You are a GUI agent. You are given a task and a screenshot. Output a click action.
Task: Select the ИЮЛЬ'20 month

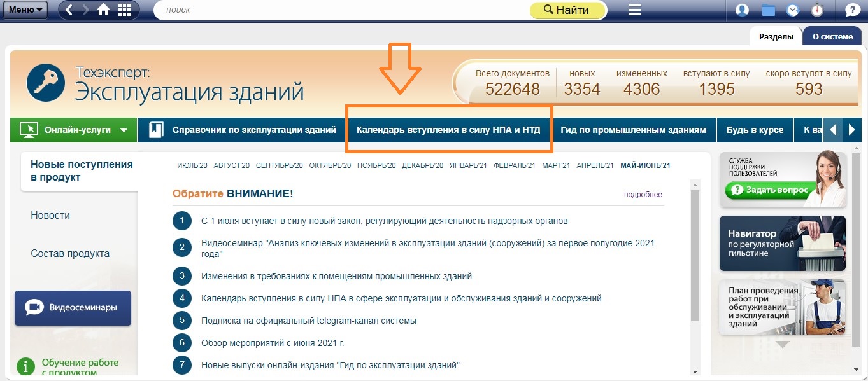pos(192,166)
